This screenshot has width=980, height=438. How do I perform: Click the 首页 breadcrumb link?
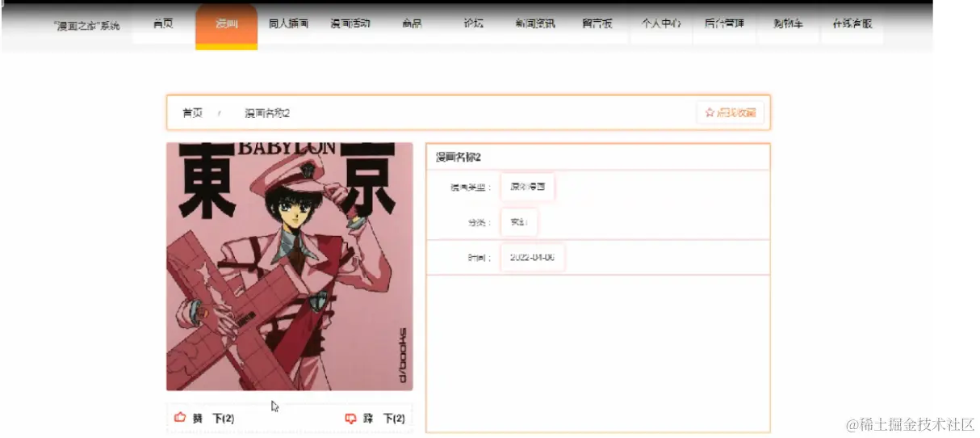[x=192, y=113]
